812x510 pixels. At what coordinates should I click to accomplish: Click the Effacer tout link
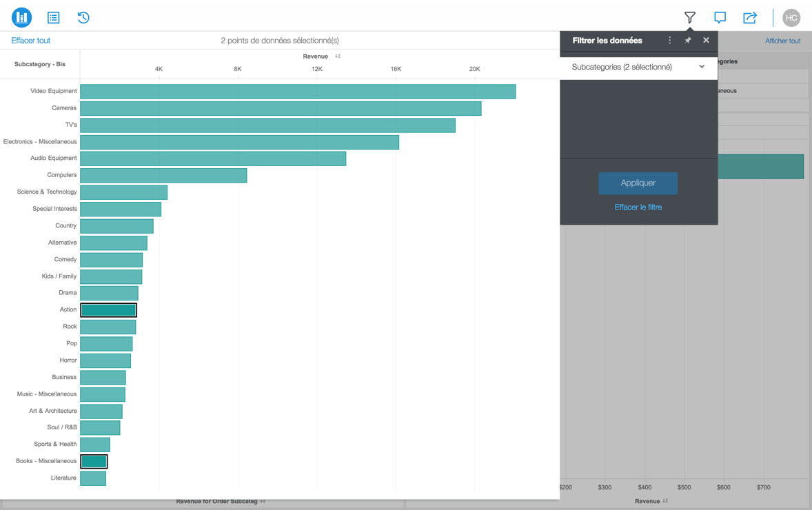30,41
